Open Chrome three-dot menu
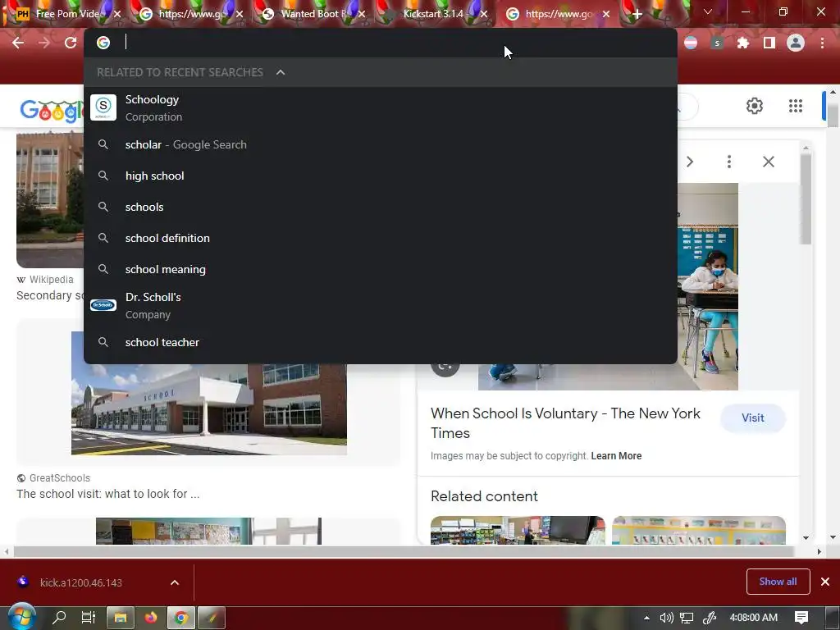This screenshot has height=630, width=840. [x=822, y=43]
